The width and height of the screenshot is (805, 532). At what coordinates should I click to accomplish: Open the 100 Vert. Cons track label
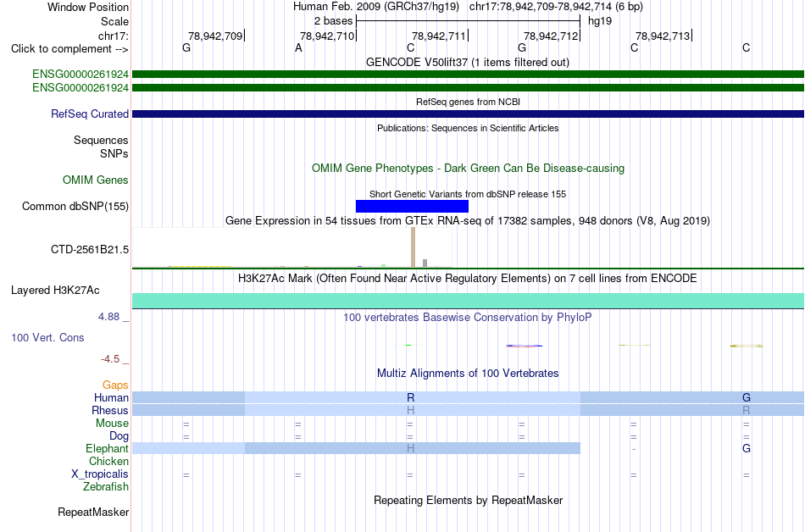pyautogui.click(x=47, y=337)
